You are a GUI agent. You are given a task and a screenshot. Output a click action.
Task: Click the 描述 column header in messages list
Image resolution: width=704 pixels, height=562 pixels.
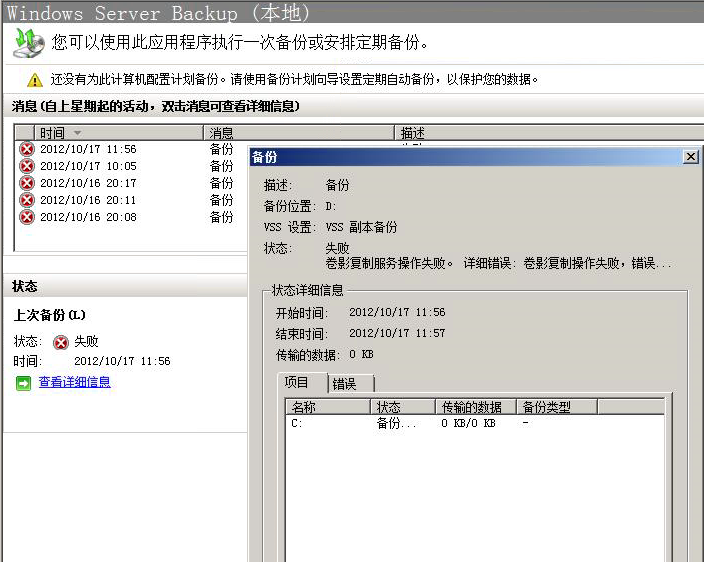549,133
